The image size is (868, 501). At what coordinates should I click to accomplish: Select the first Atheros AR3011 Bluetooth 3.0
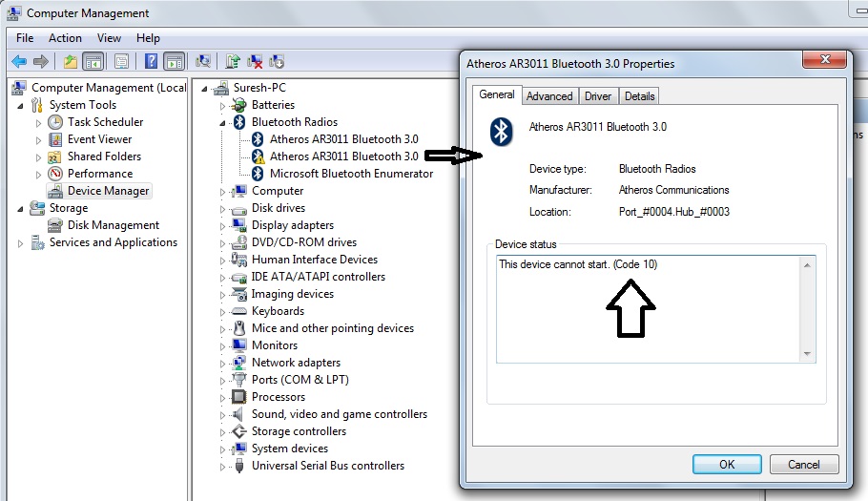(343, 139)
